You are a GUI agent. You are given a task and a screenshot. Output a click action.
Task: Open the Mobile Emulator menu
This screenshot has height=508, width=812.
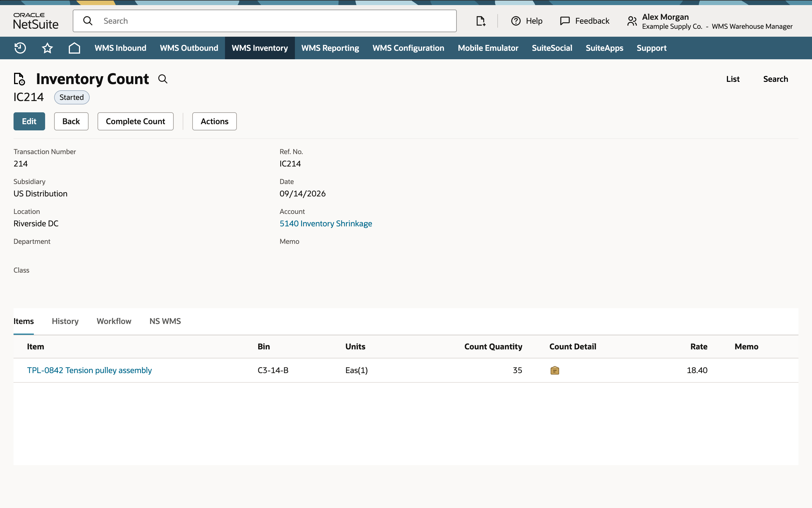click(488, 48)
